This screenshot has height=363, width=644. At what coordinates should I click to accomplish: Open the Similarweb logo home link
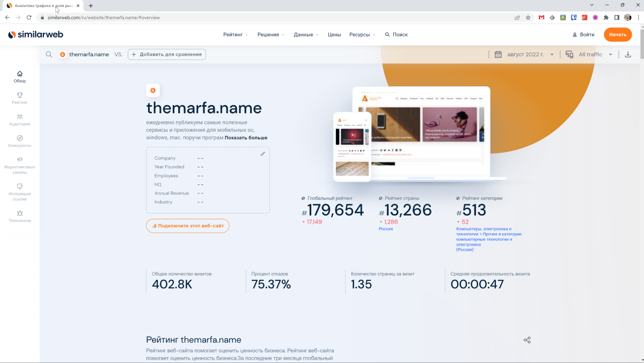pyautogui.click(x=35, y=34)
